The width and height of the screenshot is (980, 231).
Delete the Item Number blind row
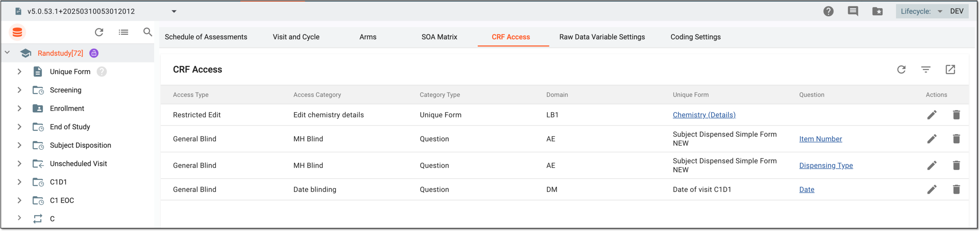point(956,139)
